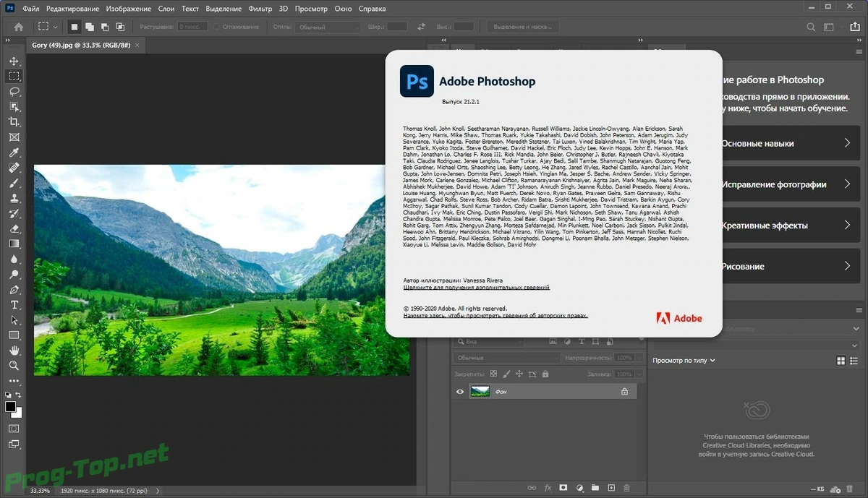
Task: Create a new group folder icon
Action: click(595, 488)
